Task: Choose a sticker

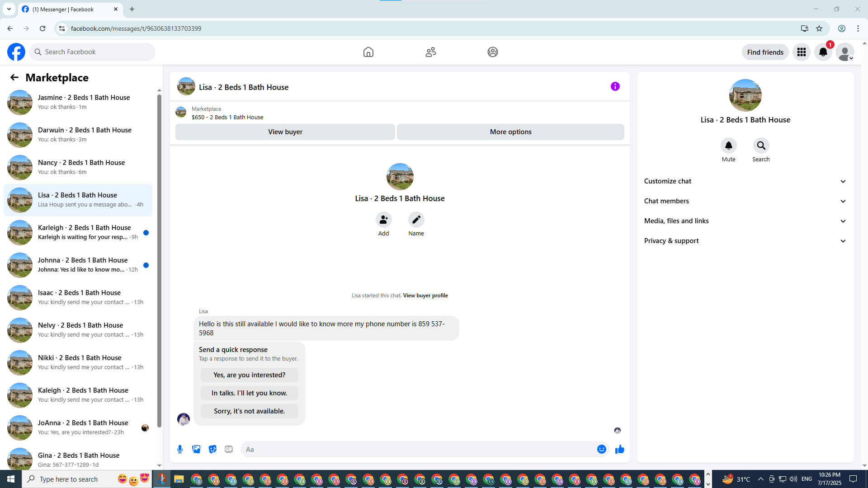Action: click(212, 449)
